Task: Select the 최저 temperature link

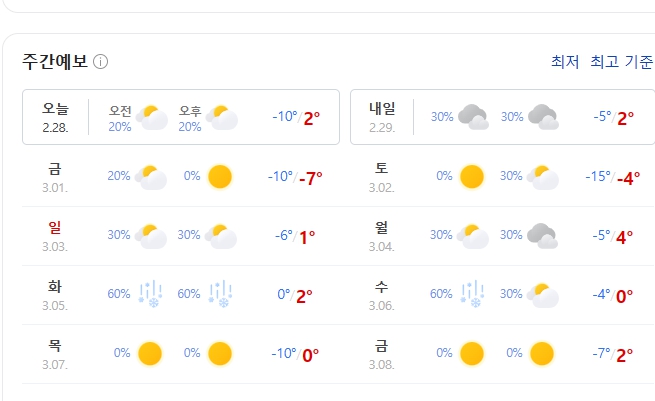Action: point(565,62)
